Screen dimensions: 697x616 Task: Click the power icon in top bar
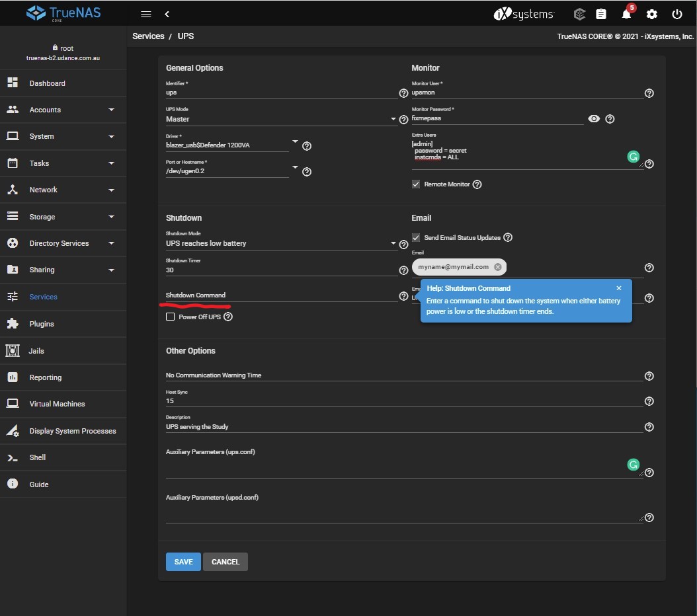[x=676, y=14]
